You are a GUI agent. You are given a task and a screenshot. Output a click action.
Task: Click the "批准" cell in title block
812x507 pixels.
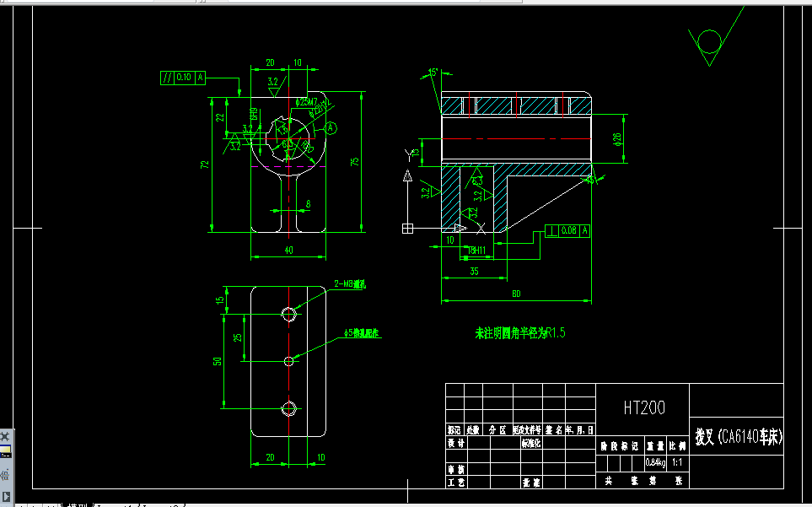pos(531,483)
